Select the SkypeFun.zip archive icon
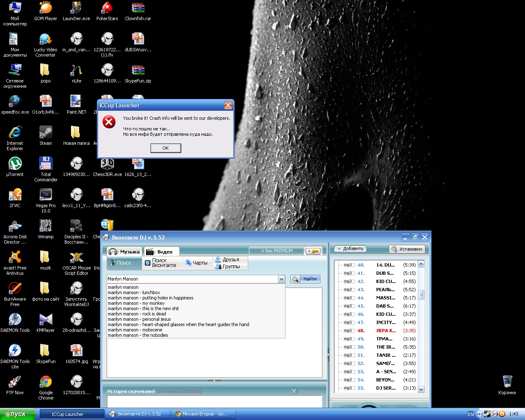Viewport: 525px width, 420px height. click(138, 73)
